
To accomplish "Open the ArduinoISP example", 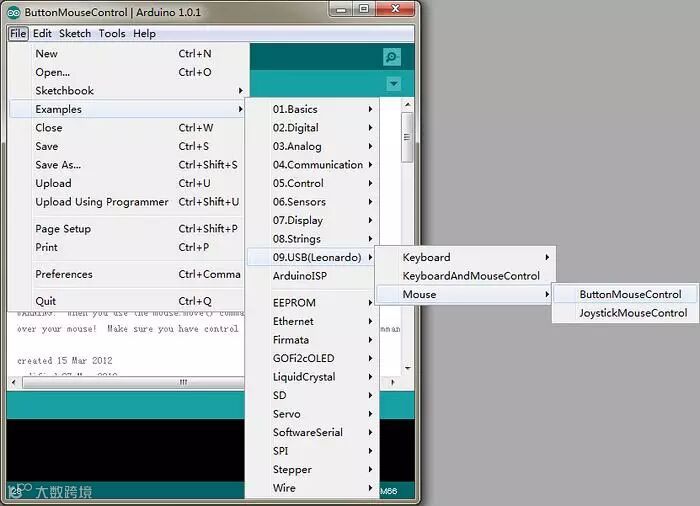I will [x=312, y=276].
